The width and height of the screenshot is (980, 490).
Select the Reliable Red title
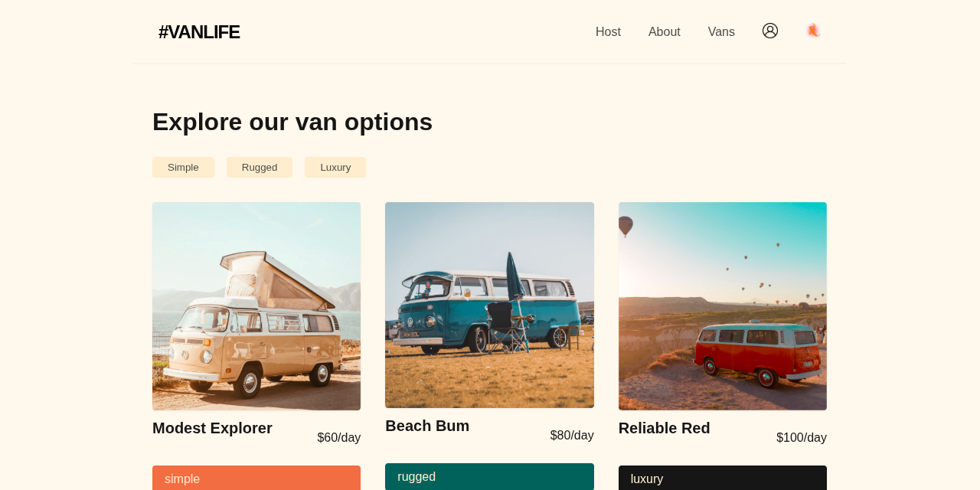pos(664,427)
